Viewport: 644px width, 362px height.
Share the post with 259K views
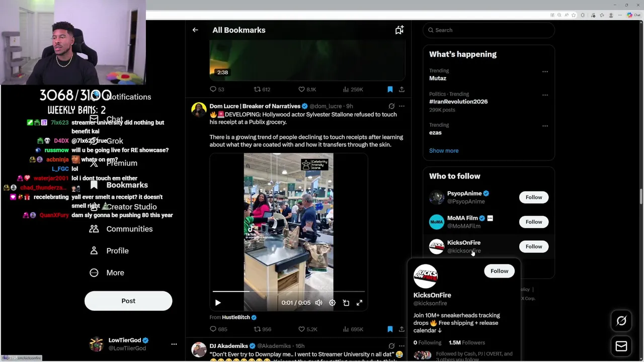click(401, 89)
